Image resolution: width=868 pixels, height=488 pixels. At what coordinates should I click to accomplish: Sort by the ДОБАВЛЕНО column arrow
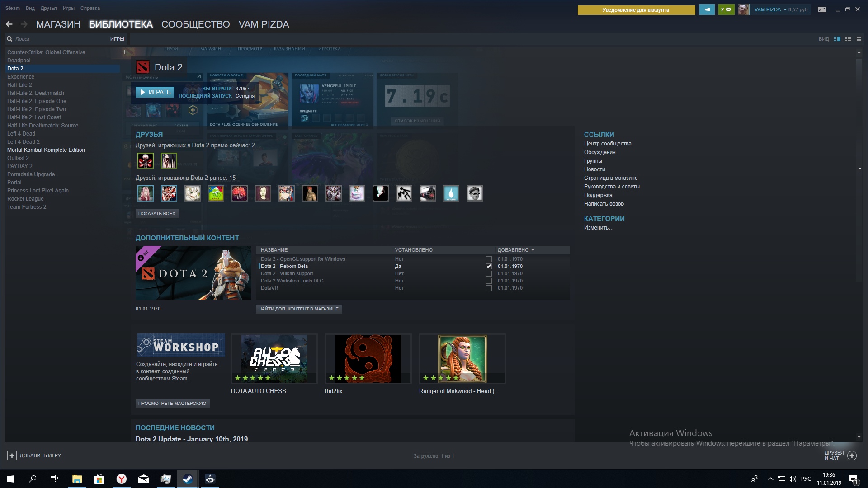[x=533, y=250]
